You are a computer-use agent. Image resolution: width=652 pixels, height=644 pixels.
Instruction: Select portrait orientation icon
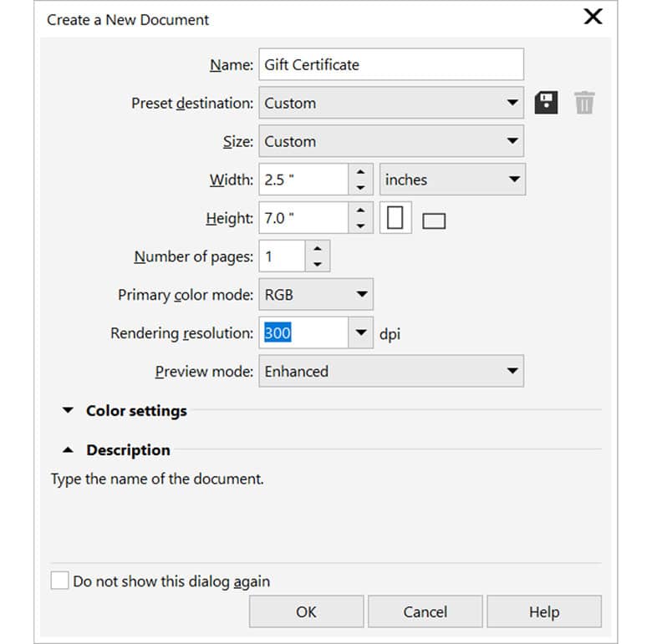click(395, 219)
